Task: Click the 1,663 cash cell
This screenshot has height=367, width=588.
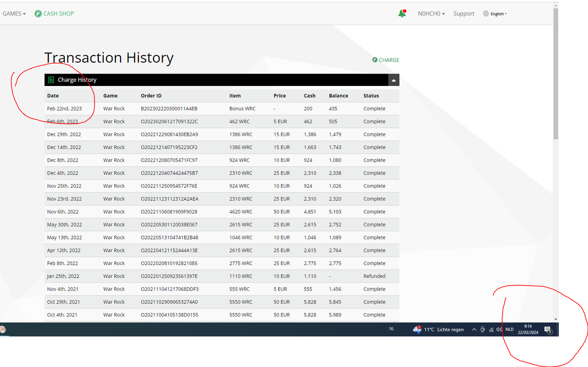Action: 310,147
